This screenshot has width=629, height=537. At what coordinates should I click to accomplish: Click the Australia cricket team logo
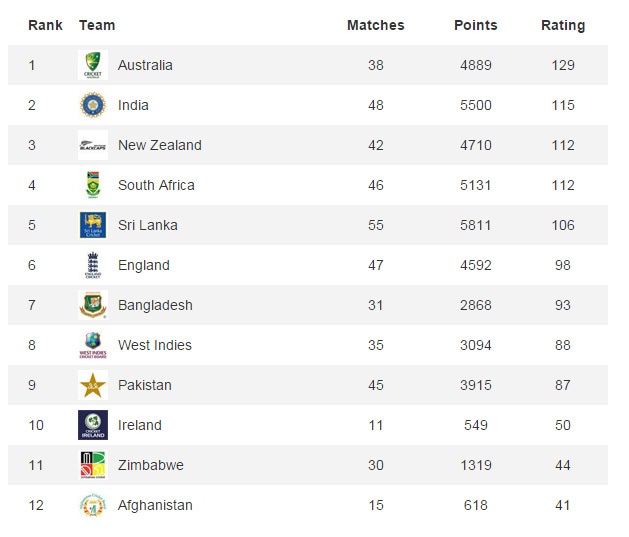click(93, 65)
